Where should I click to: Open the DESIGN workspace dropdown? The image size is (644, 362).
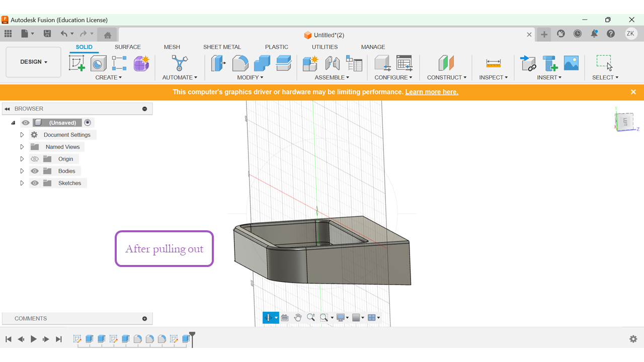(x=34, y=62)
